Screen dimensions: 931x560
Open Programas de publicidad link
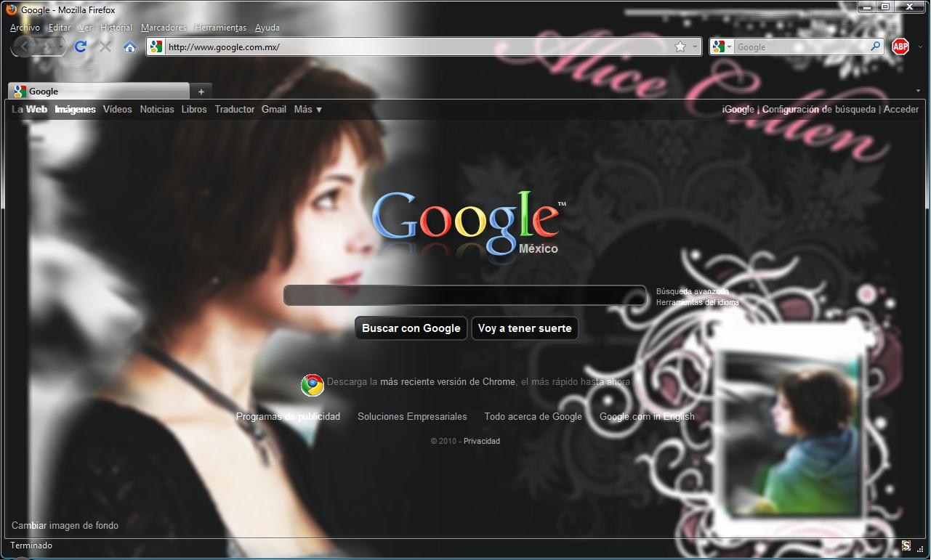(288, 417)
